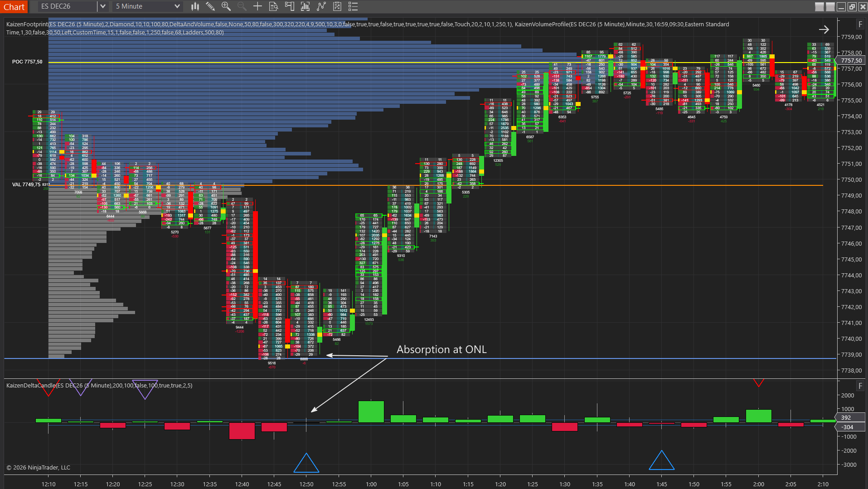Click the red down-triangle marker near 2:00
The image size is (868, 489).
tap(758, 383)
